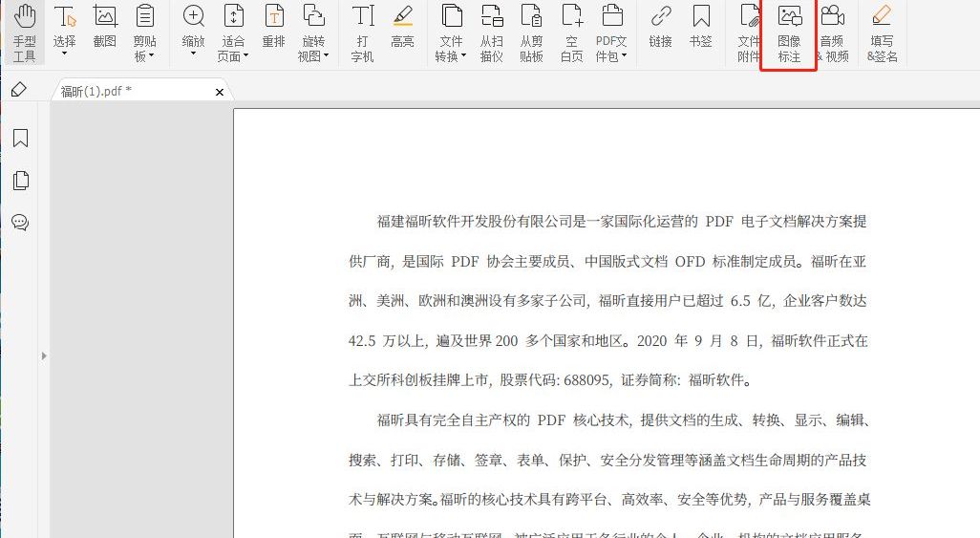Image resolution: width=980 pixels, height=538 pixels.
Task: Click the text "688095" in the document
Action: click(x=586, y=379)
